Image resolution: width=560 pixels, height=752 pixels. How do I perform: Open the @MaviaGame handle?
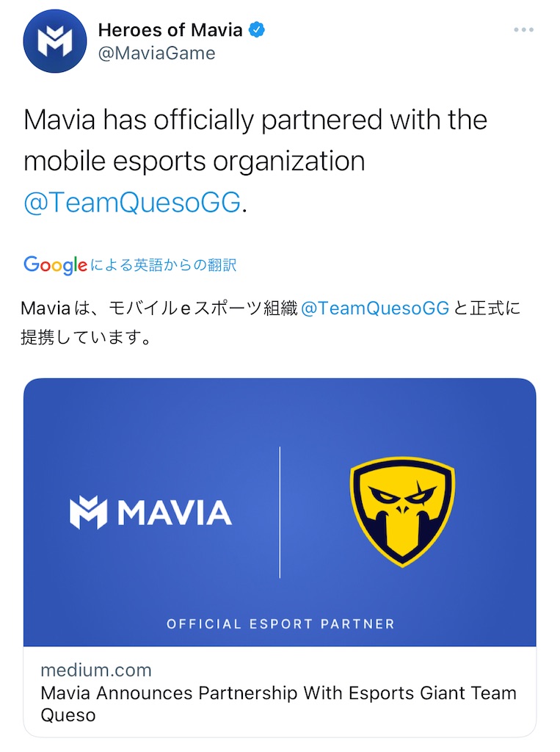[157, 53]
